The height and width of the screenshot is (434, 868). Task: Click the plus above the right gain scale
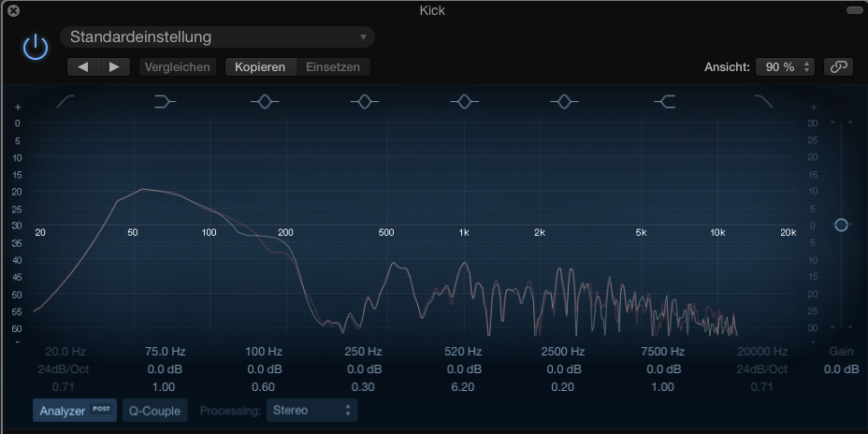click(813, 107)
